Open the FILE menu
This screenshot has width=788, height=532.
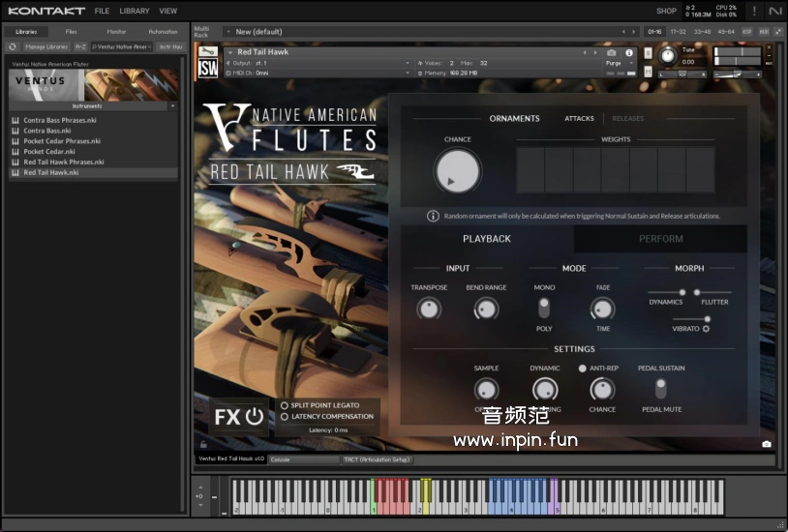tap(102, 11)
